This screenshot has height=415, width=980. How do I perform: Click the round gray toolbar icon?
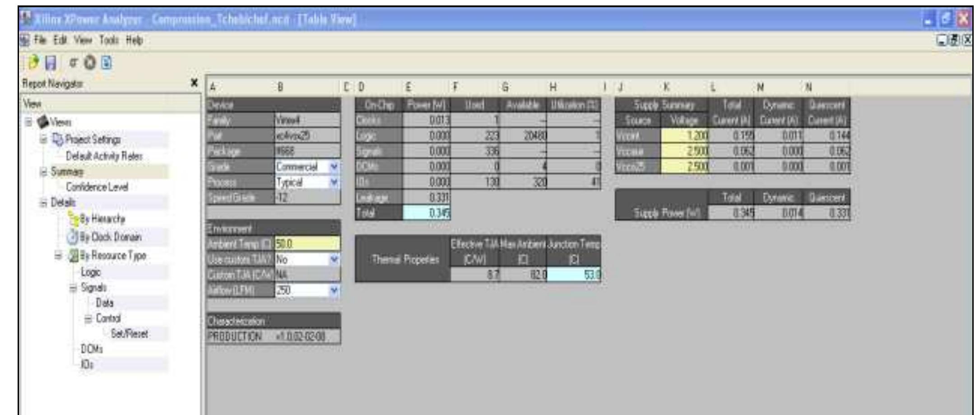[x=89, y=63]
